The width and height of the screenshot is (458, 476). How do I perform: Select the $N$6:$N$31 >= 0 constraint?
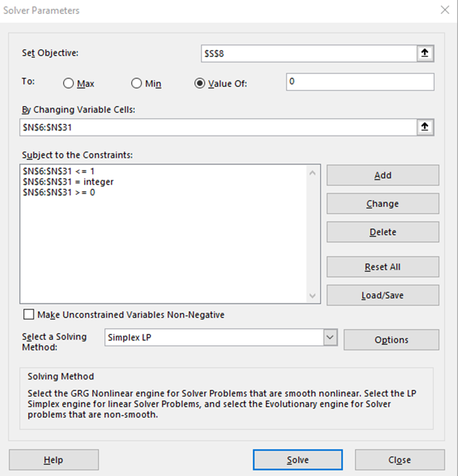tap(59, 193)
